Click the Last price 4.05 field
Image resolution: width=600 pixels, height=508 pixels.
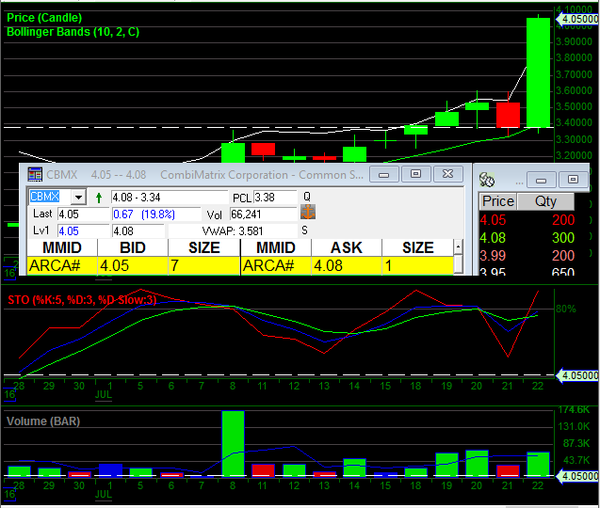(81, 214)
